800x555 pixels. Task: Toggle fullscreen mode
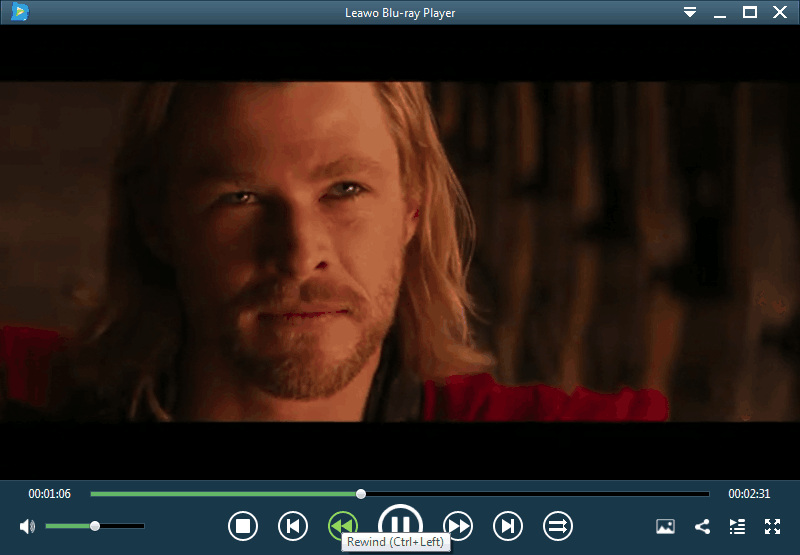pyautogui.click(x=772, y=526)
